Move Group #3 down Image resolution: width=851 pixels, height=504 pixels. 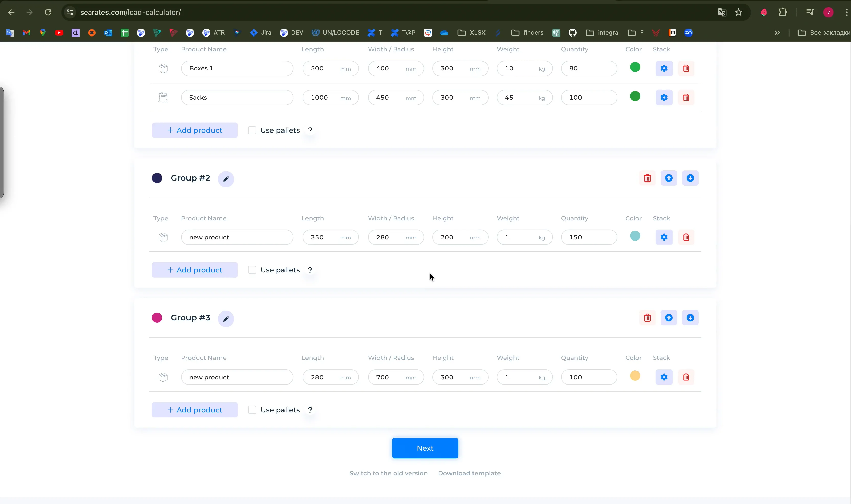[x=690, y=318]
